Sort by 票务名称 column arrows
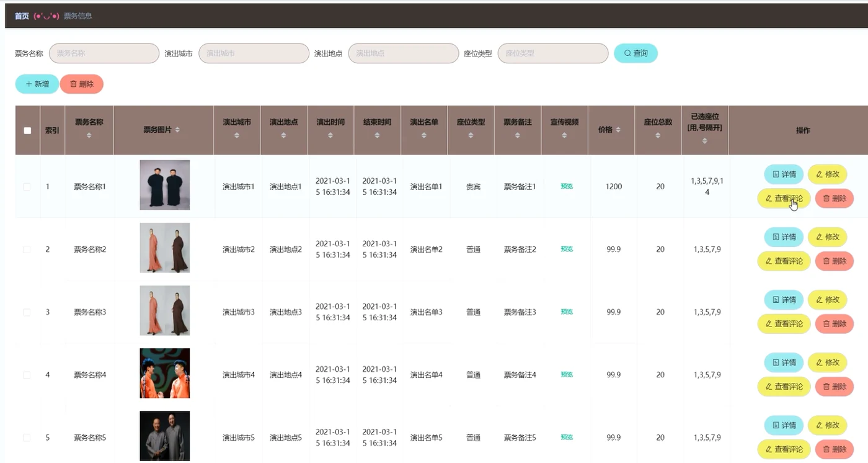This screenshot has height=463, width=868. tap(89, 135)
